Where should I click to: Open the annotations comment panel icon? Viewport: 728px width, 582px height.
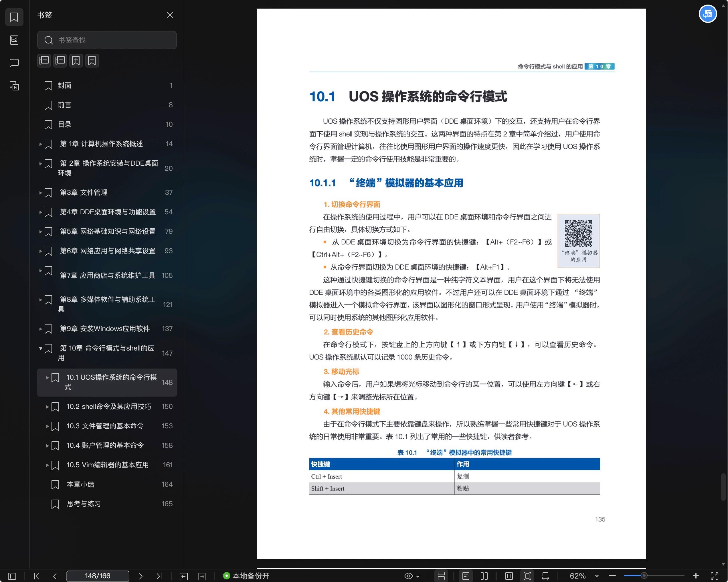coord(14,63)
